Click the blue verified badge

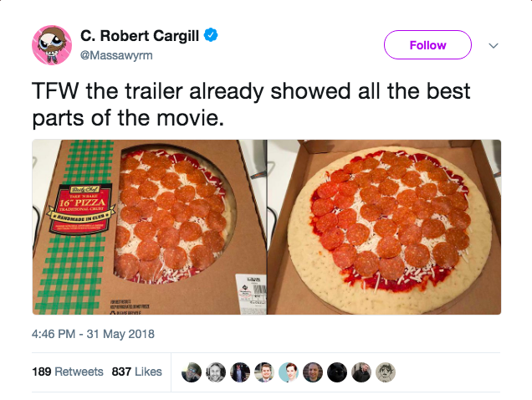(x=212, y=36)
